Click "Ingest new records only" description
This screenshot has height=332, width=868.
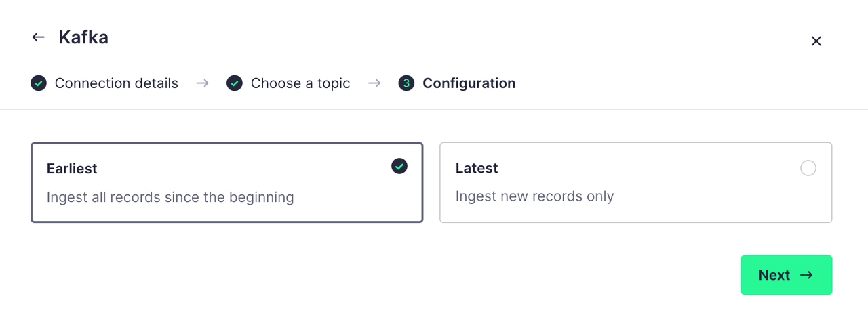pos(534,196)
